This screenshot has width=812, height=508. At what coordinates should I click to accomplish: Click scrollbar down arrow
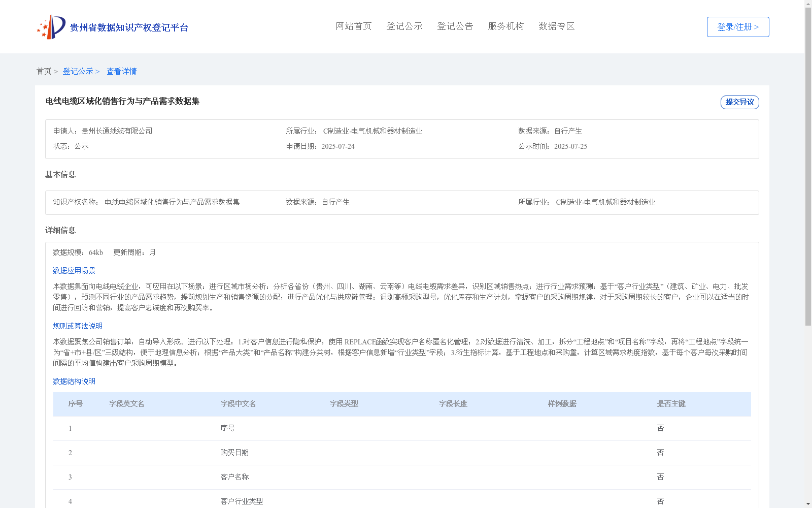pyautogui.click(x=808, y=504)
